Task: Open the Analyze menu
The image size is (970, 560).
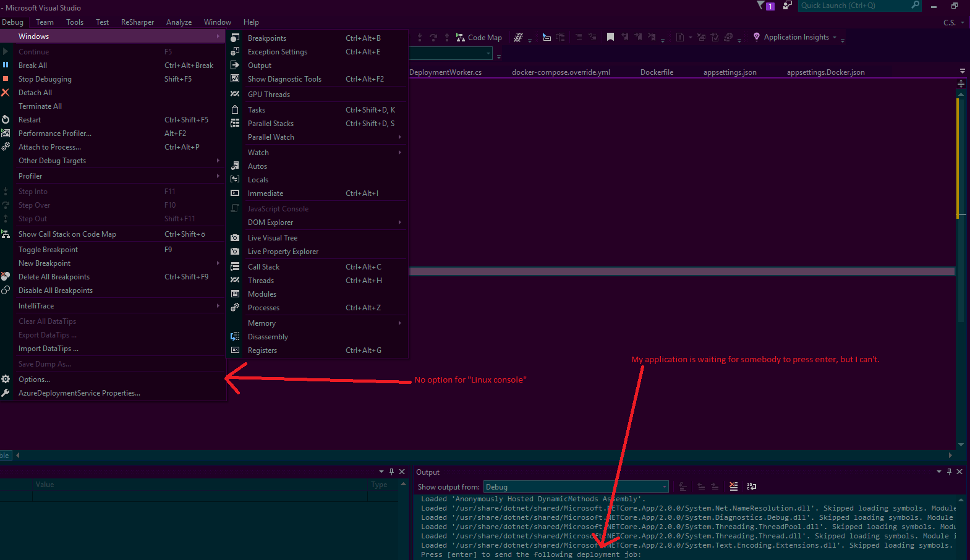Action: [x=179, y=22]
